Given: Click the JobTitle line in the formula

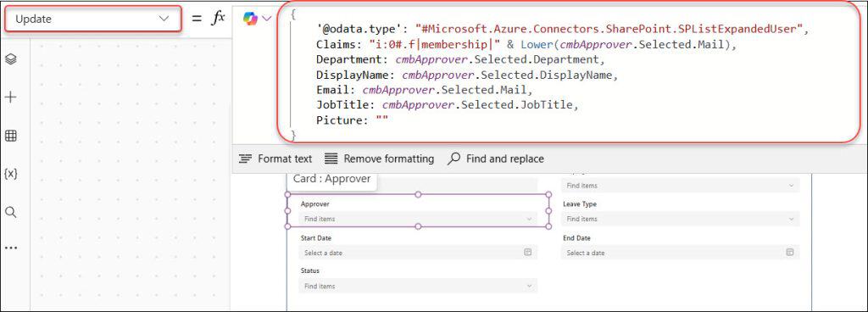Looking at the screenshot, I should [448, 104].
